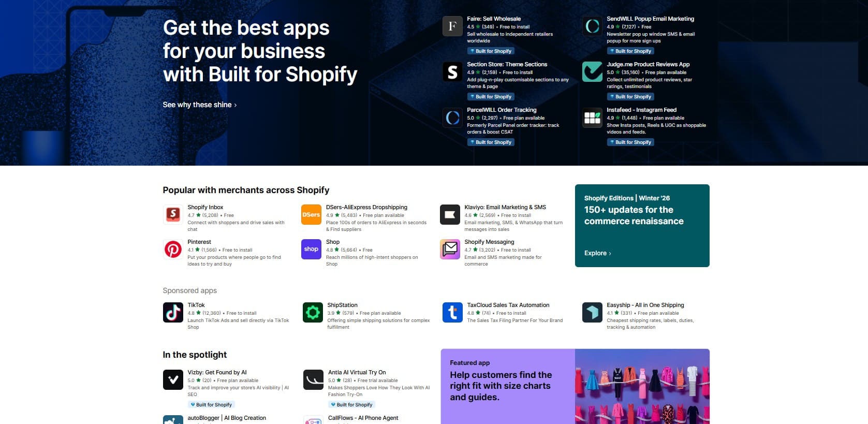Open the Vizby app icon
This screenshot has width=868, height=424.
173,379
